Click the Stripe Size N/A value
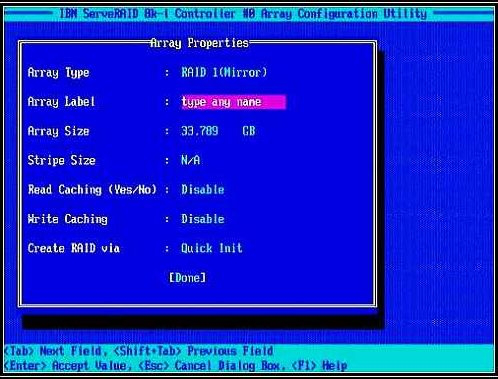 pos(191,160)
